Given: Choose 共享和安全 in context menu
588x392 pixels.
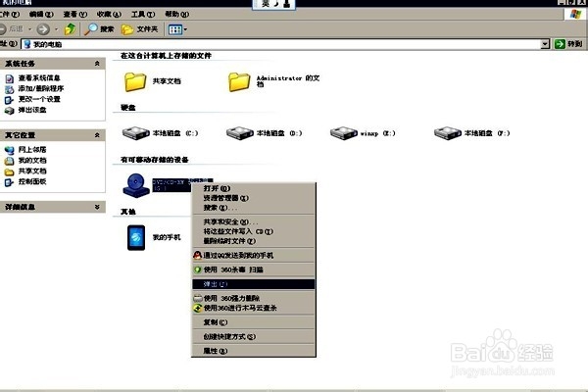Looking at the screenshot, I should point(254,222).
